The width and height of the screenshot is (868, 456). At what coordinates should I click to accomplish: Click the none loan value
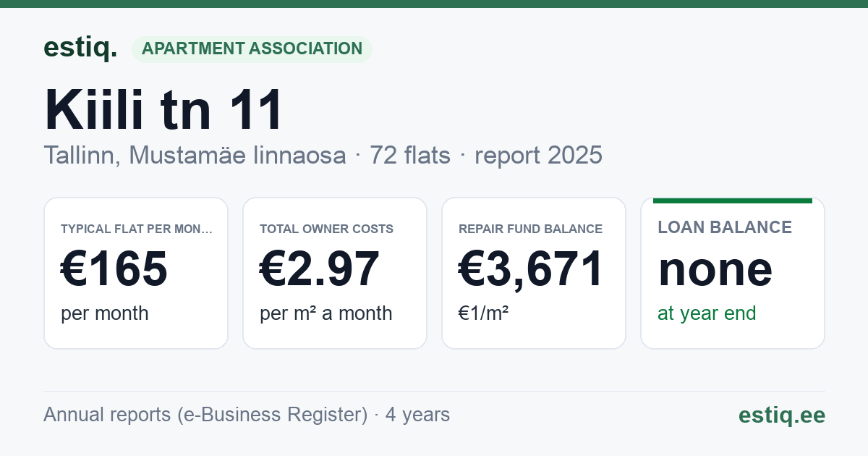715,269
